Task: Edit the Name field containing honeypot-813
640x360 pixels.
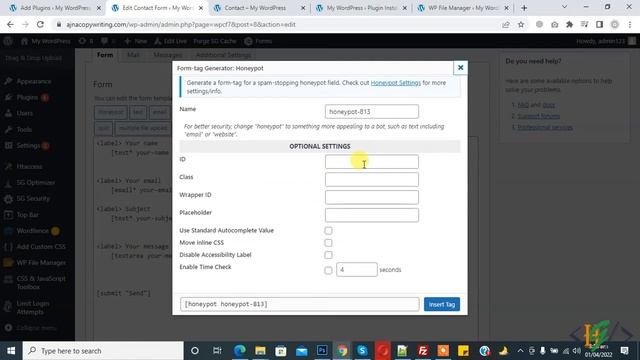Action: (371, 111)
